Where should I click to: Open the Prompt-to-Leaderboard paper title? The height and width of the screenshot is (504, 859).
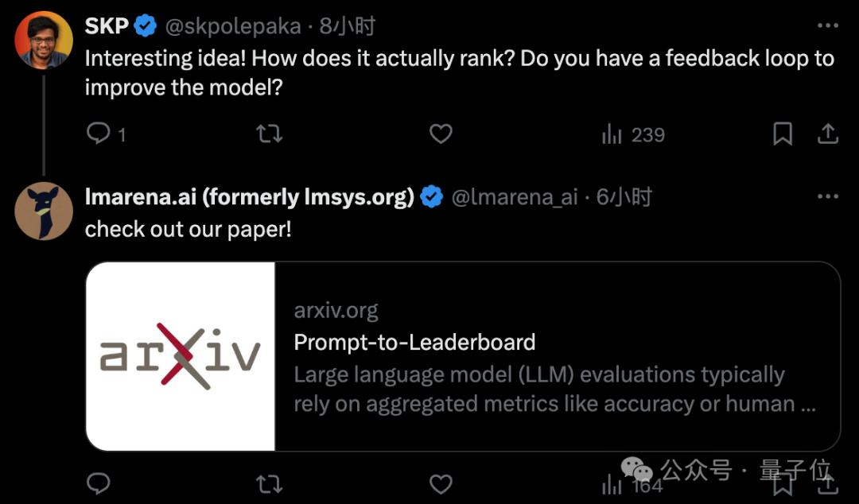(x=414, y=342)
